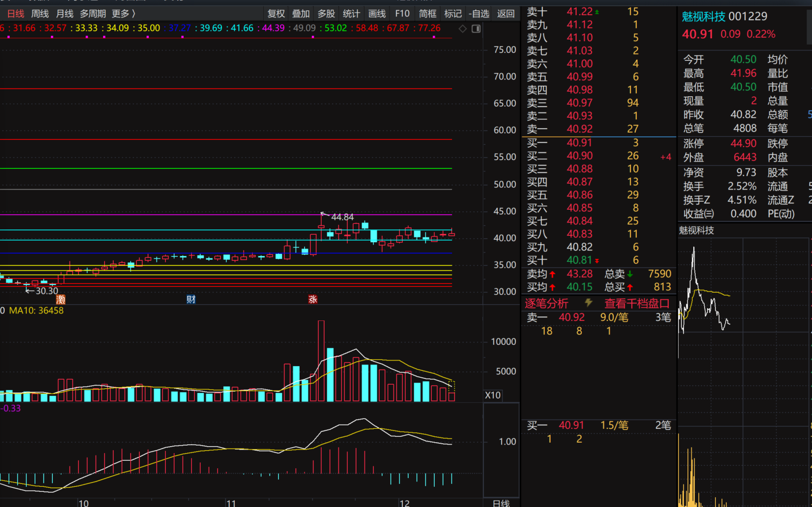The height and width of the screenshot is (507, 812).
Task: Switch to 日线 daily chart
Action: [x=16, y=13]
